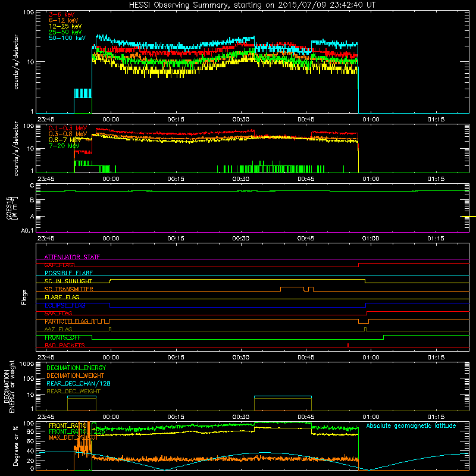This screenshot has height=476, width=476.
Task: Select the green 25-50 keV legend label
Action: 65,32
